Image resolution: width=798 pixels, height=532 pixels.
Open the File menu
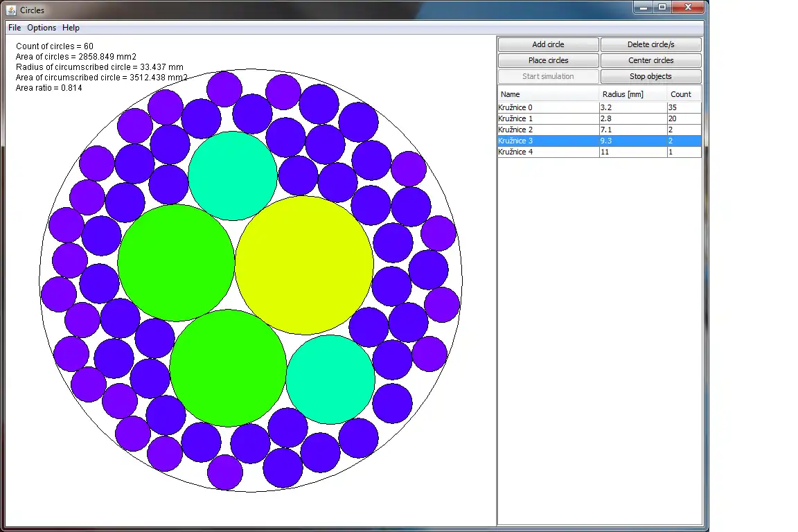[x=15, y=28]
